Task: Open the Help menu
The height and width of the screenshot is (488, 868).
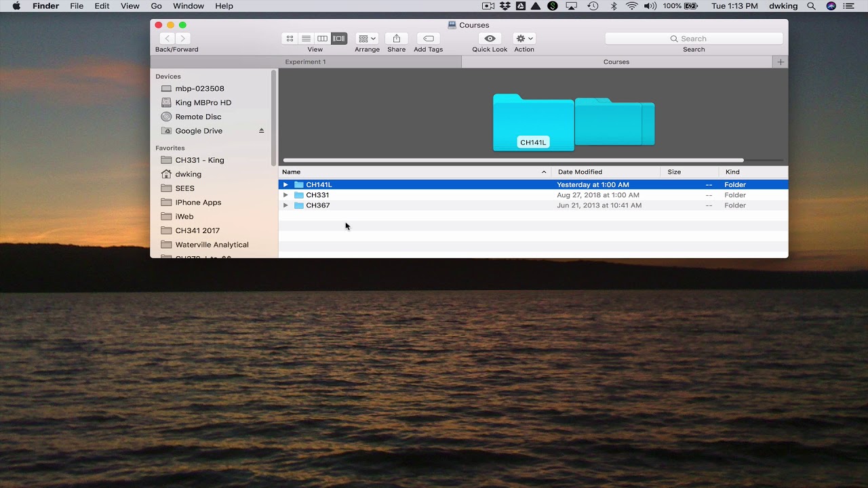Action: pyautogui.click(x=224, y=6)
